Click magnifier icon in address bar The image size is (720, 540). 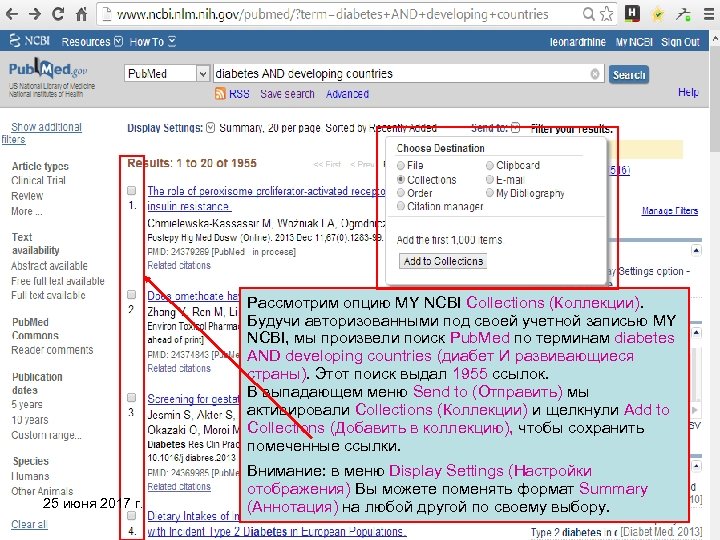point(588,14)
